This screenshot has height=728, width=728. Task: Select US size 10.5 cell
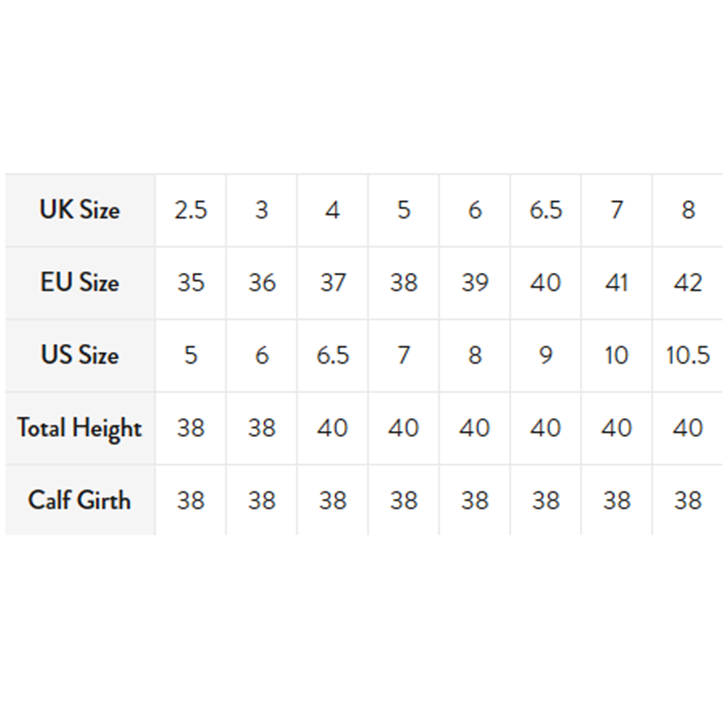click(x=687, y=355)
